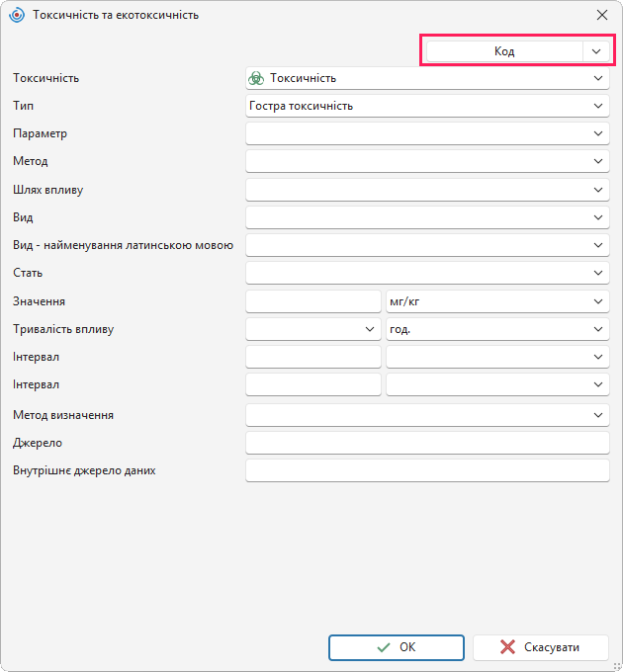Open the Код button dropdown arrow
The width and height of the screenshot is (623, 672).
point(596,51)
